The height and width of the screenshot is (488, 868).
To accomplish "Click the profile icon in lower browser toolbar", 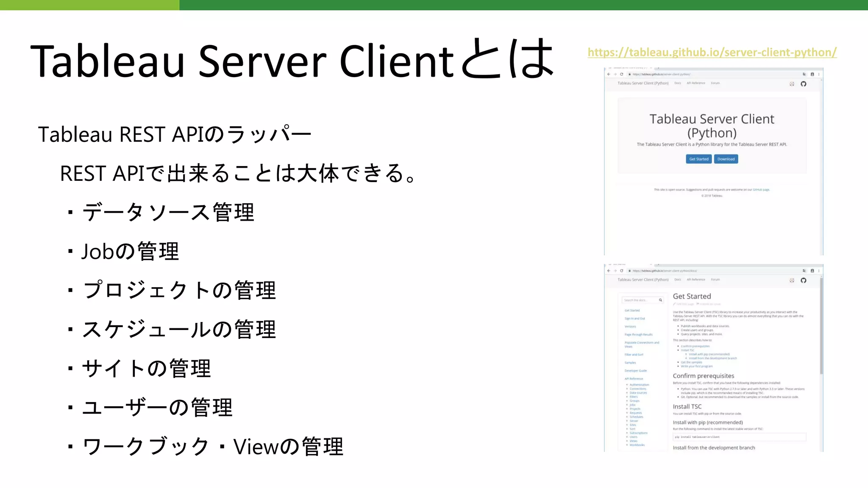I will click(812, 271).
